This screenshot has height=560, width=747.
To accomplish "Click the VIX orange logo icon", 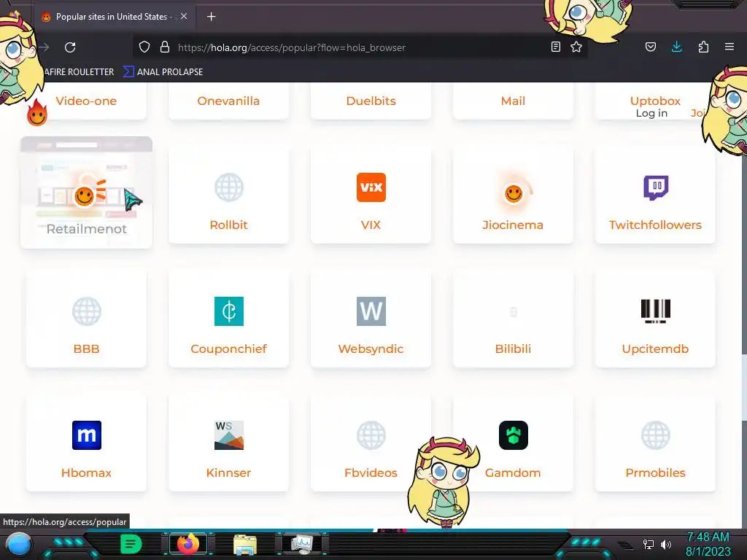I will (371, 187).
